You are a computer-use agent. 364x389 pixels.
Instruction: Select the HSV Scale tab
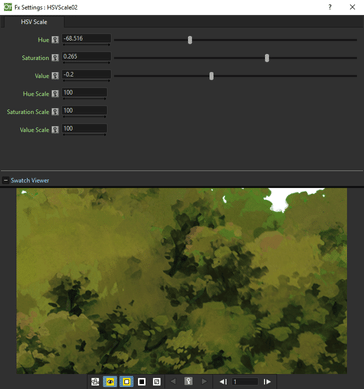34,22
